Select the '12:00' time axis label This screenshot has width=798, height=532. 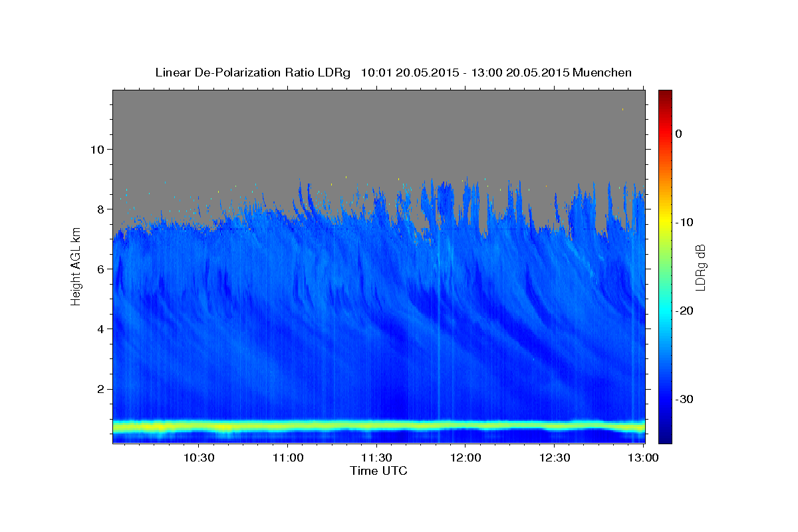(465, 458)
